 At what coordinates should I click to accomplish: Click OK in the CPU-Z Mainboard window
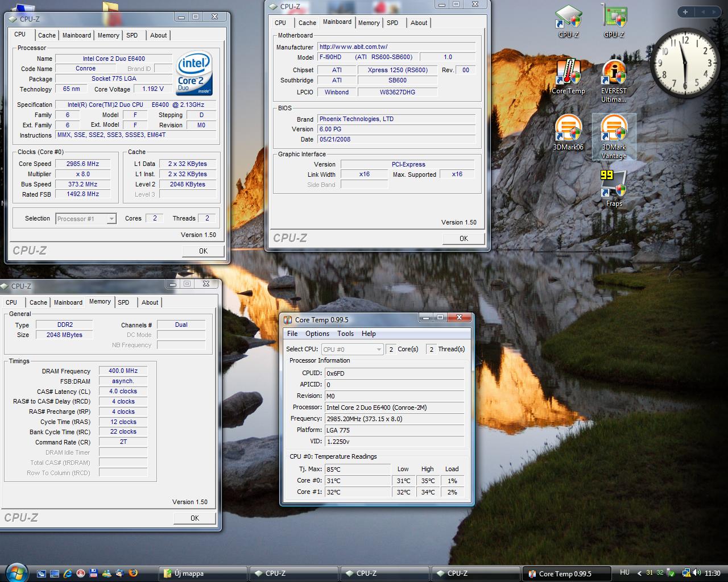click(464, 238)
